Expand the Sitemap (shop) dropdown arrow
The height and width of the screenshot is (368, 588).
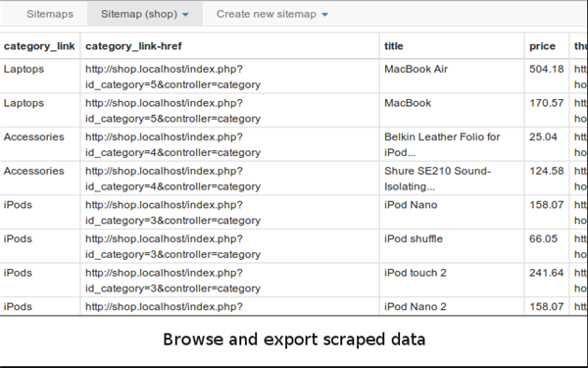pos(185,15)
